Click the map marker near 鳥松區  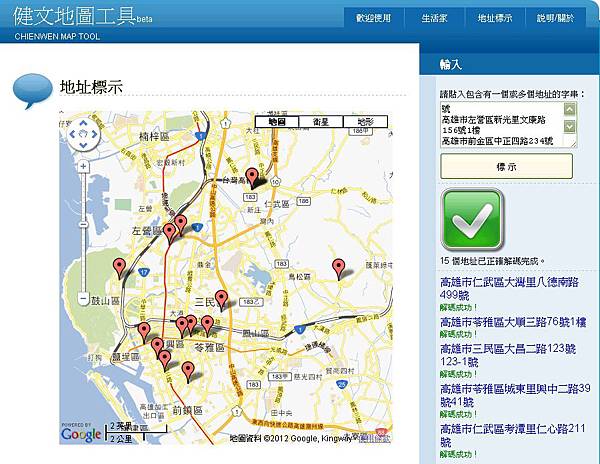click(x=339, y=269)
